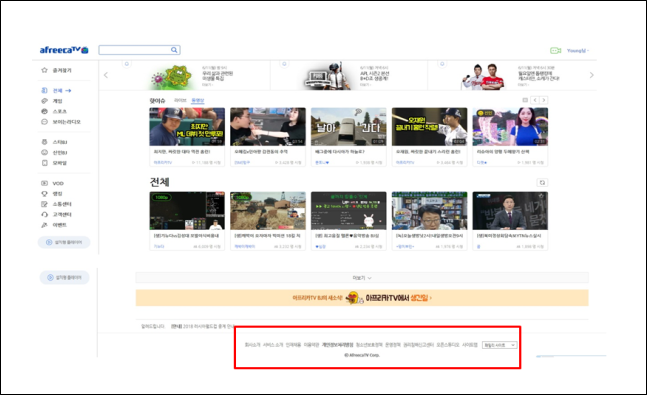This screenshot has width=647, height=395.
Task: Open 운영정책 footer link
Action: 393,345
